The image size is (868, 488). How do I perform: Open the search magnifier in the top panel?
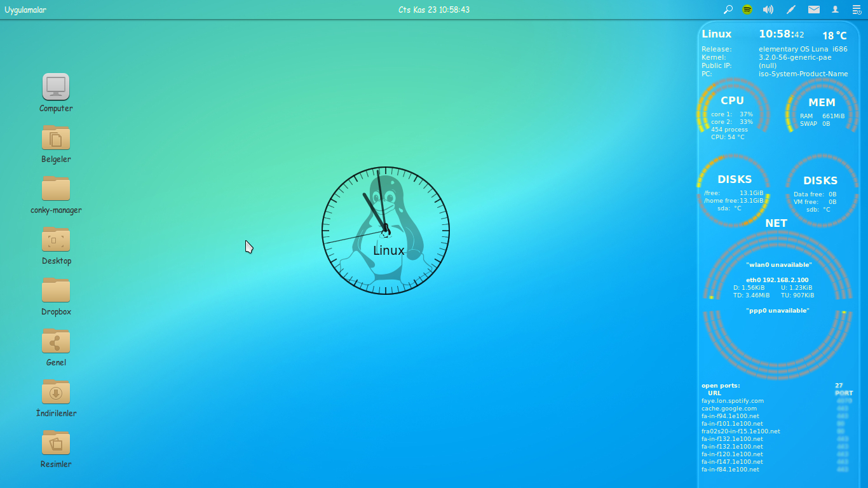pyautogui.click(x=728, y=10)
